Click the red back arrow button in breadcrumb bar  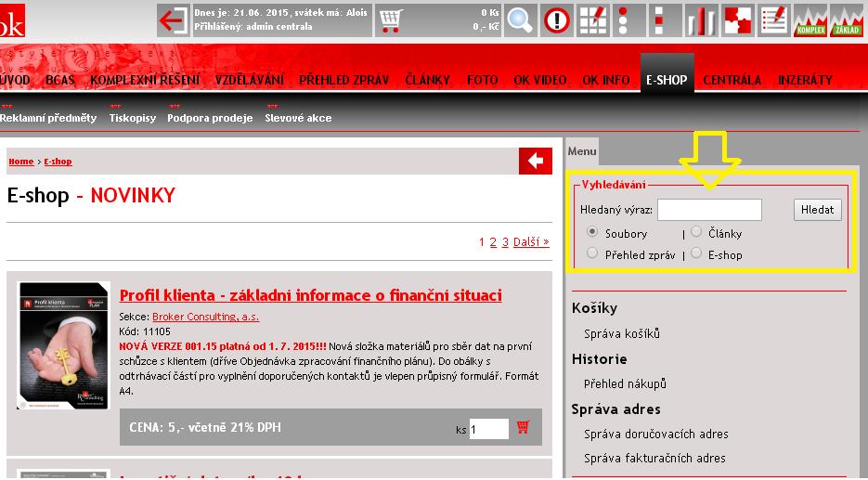[536, 162]
